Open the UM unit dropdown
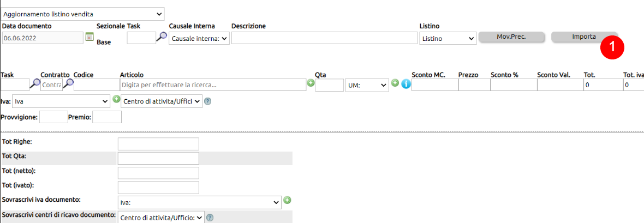The image size is (644, 223). pos(367,85)
